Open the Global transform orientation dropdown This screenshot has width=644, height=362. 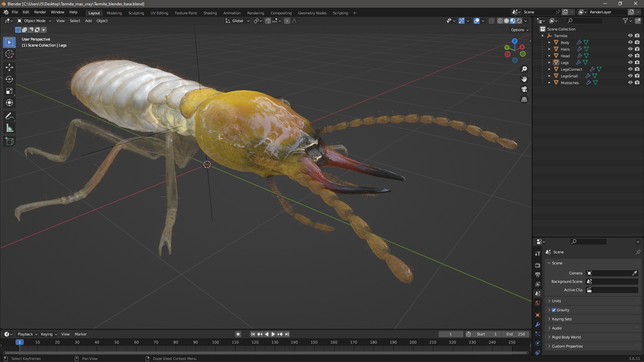237,21
